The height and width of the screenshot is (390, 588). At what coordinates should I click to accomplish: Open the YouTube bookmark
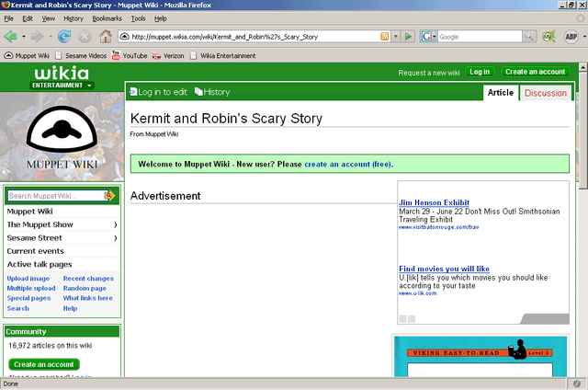[x=130, y=55]
